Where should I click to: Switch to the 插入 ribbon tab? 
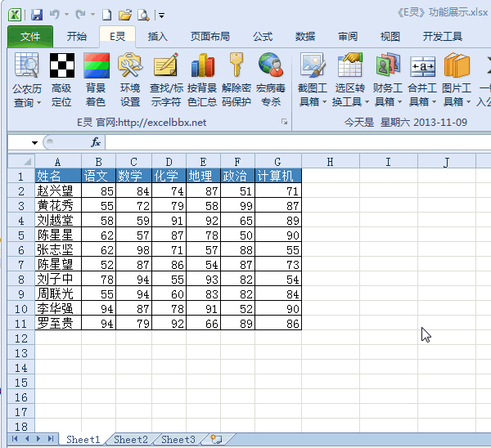coord(158,37)
